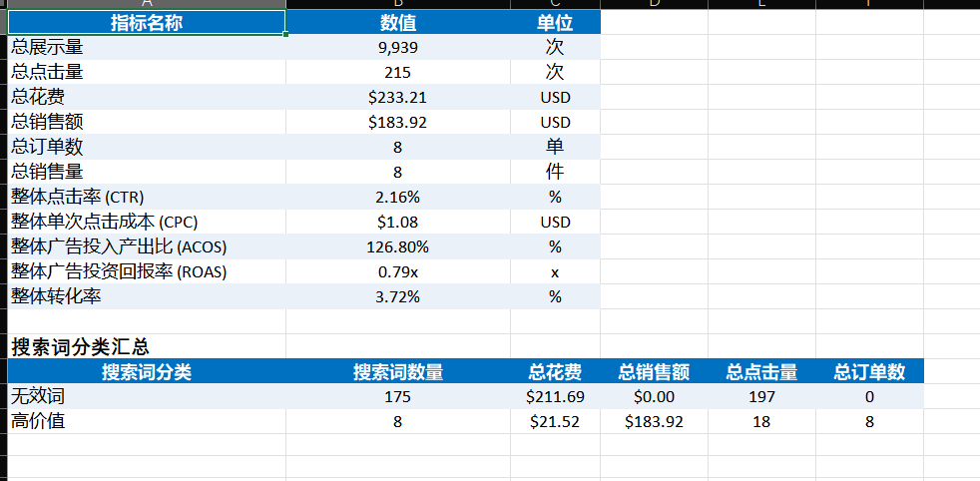Select the 数值 header cell
The width and height of the screenshot is (980, 481).
pyautogui.click(x=398, y=23)
